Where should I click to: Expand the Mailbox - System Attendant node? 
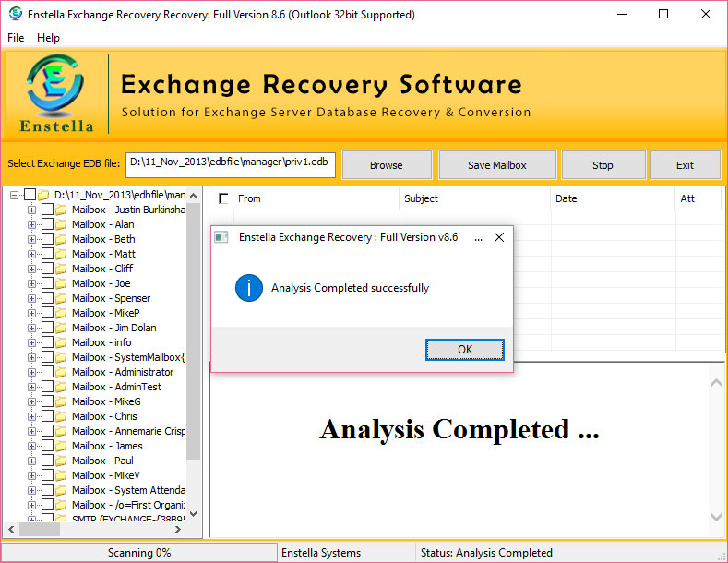[31, 490]
